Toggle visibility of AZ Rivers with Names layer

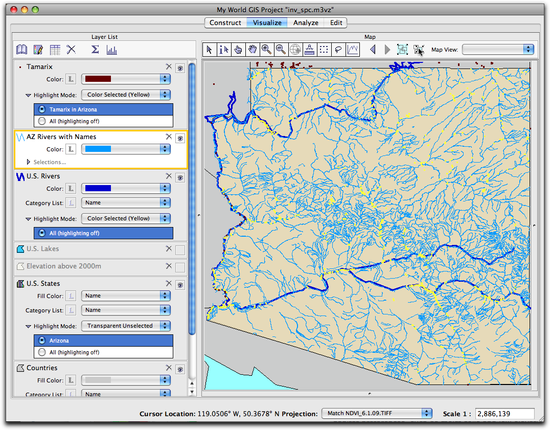[x=180, y=138]
